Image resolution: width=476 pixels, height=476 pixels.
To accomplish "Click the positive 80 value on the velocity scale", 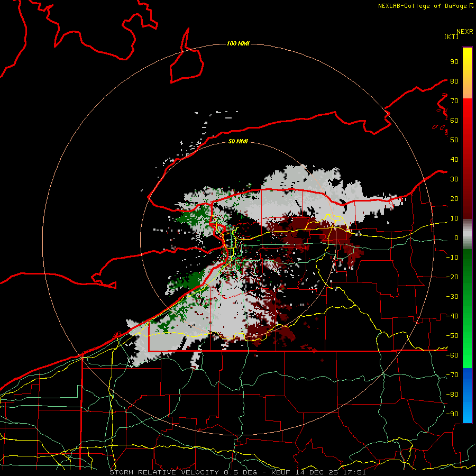I will (x=454, y=81).
